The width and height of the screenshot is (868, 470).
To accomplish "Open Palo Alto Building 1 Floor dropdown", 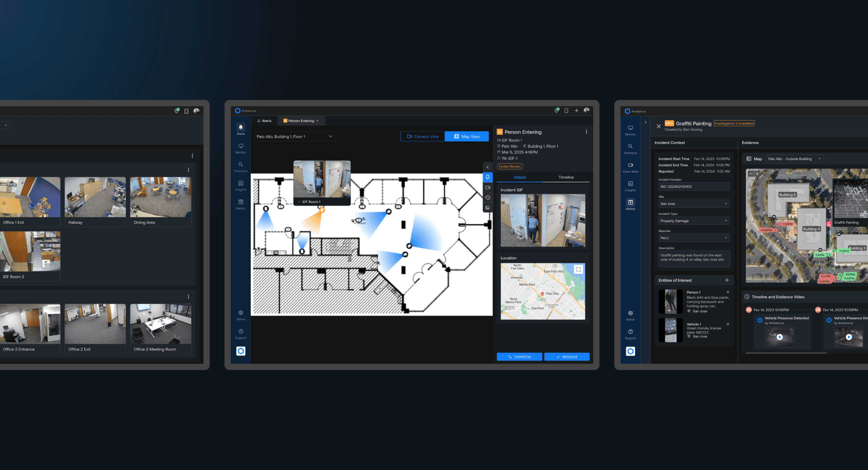I will [295, 136].
